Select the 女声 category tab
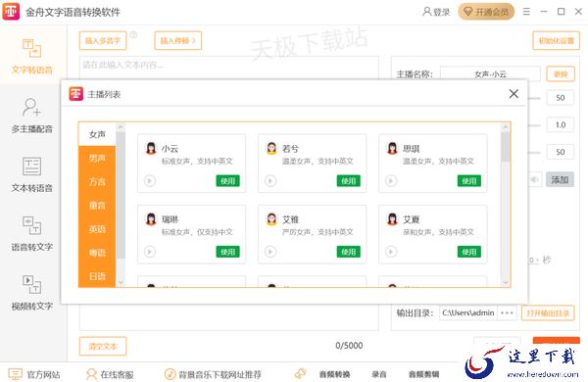Image resolution: width=588 pixels, height=382 pixels. point(97,134)
